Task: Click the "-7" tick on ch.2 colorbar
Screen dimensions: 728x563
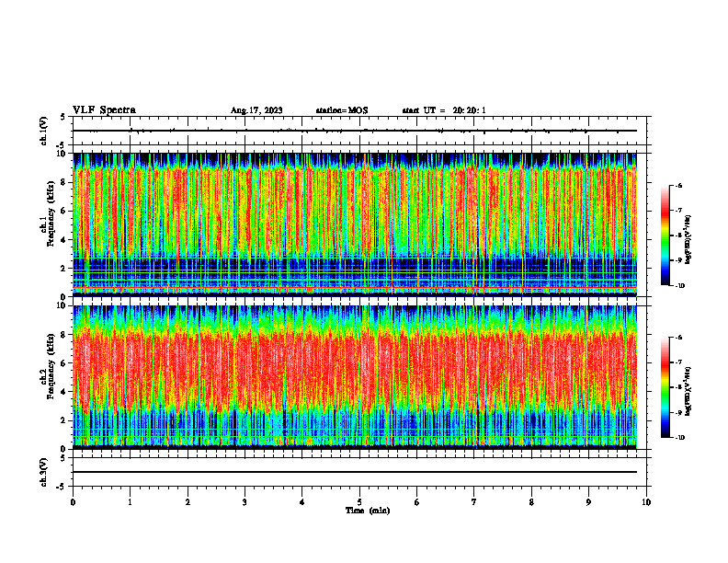Action: 678,362
